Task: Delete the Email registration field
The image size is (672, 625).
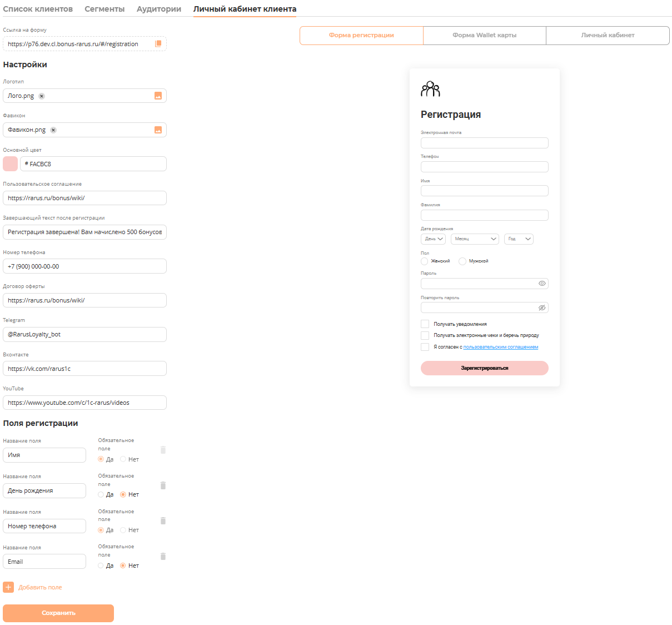Action: (163, 557)
